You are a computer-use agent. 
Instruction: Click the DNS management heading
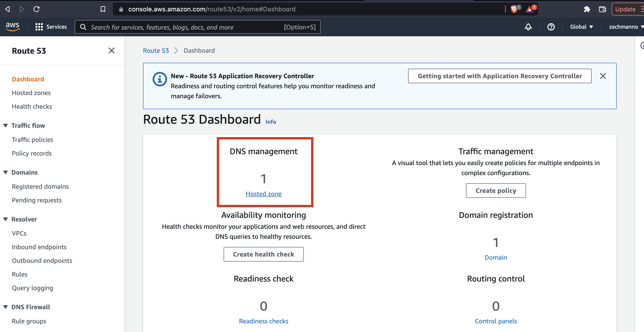click(x=263, y=151)
